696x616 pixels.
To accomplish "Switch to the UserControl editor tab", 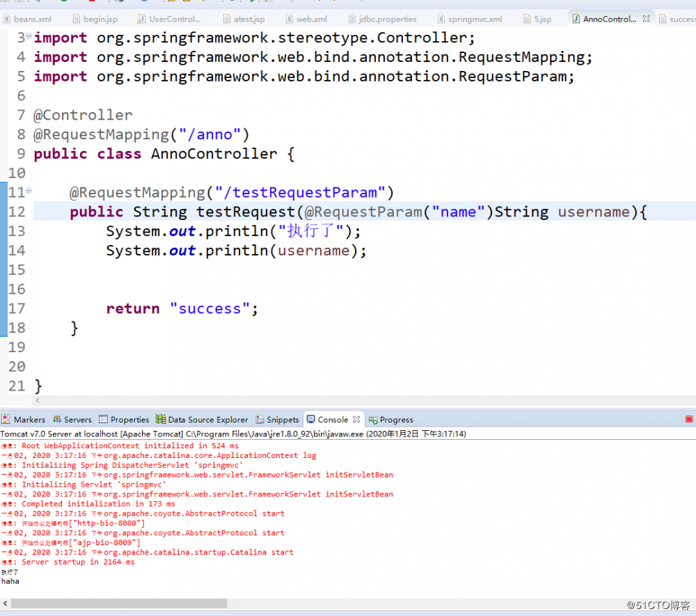I will (x=169, y=19).
